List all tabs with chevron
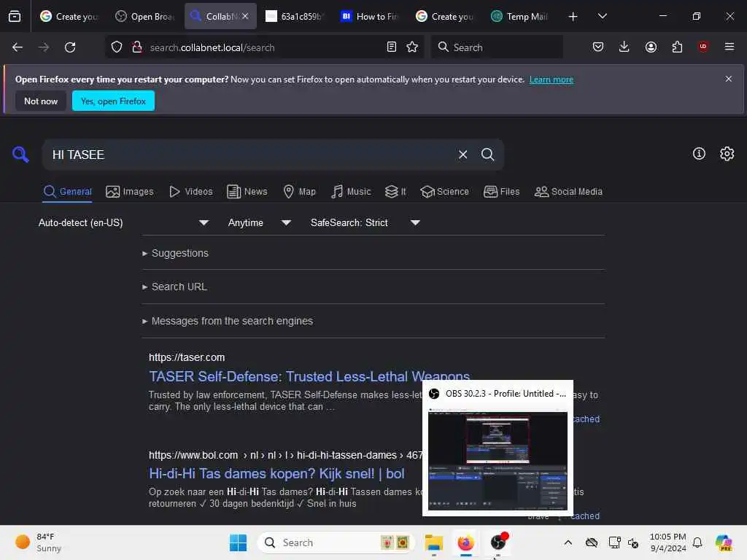This screenshot has height=560, width=747. [x=603, y=16]
